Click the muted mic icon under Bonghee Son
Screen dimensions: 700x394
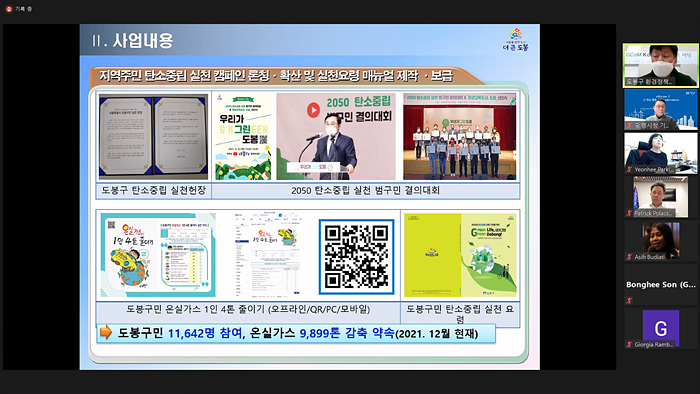coord(629,301)
